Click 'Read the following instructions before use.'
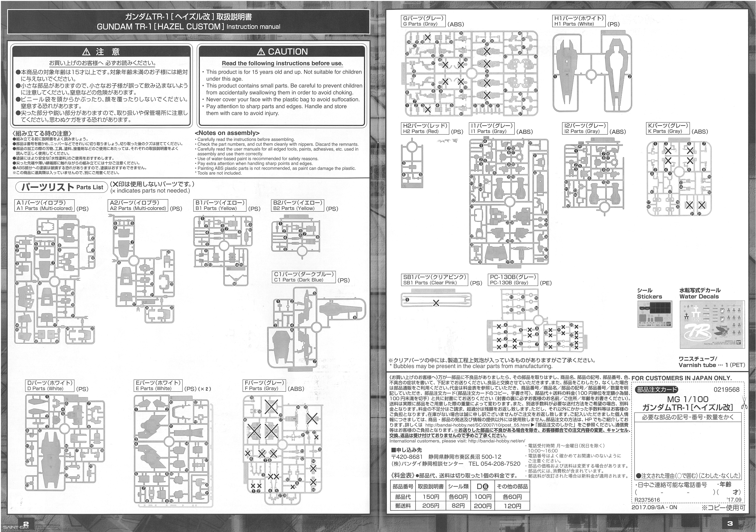The image size is (756, 532). pyautogui.click(x=282, y=63)
